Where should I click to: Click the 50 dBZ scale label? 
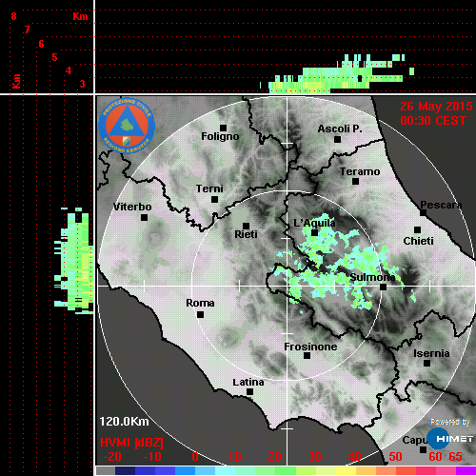395,457
